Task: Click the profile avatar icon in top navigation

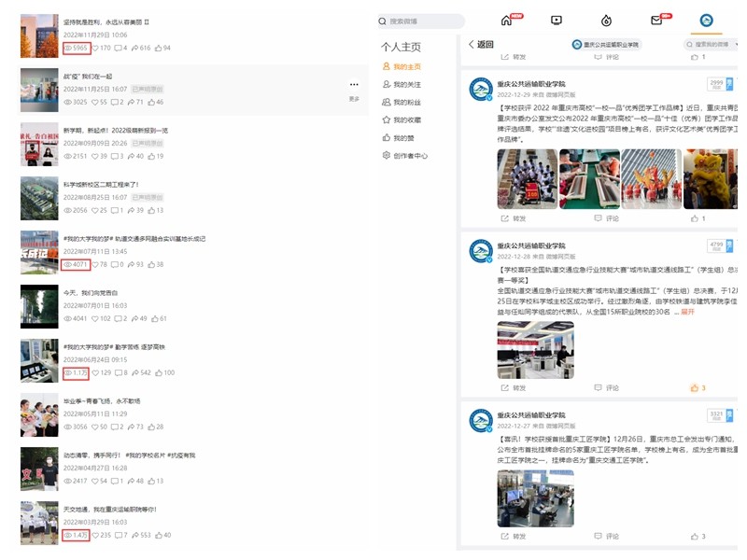Action: (x=706, y=21)
